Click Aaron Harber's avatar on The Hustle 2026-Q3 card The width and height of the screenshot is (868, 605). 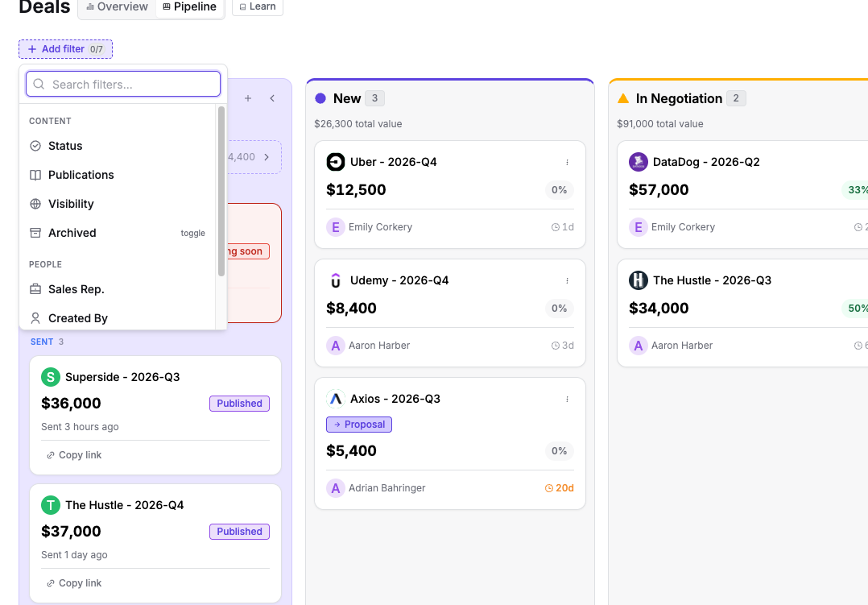pos(639,346)
